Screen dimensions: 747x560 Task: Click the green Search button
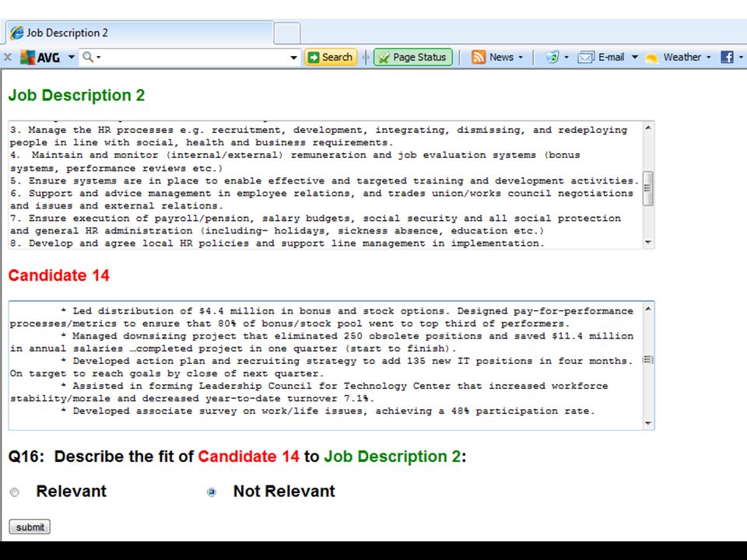pos(331,57)
